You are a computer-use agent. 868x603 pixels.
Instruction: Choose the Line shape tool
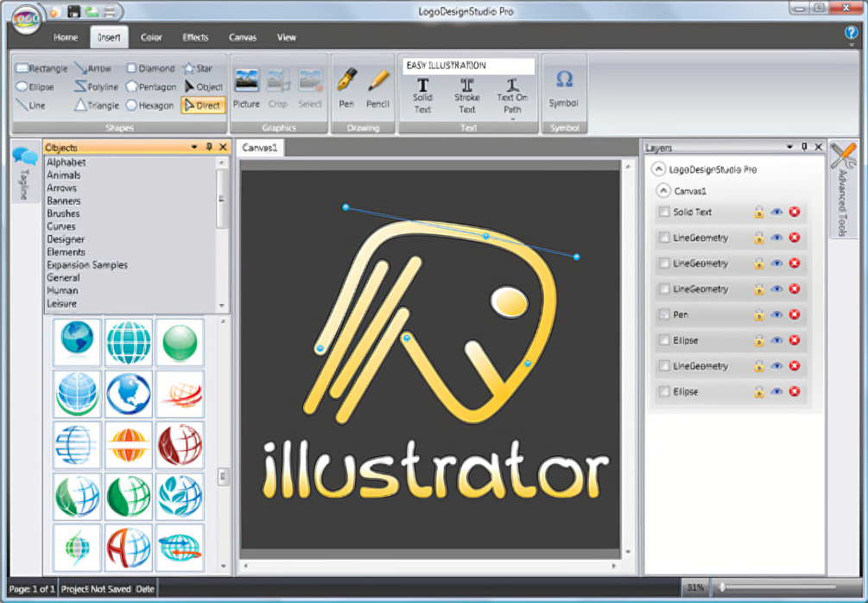pos(30,105)
